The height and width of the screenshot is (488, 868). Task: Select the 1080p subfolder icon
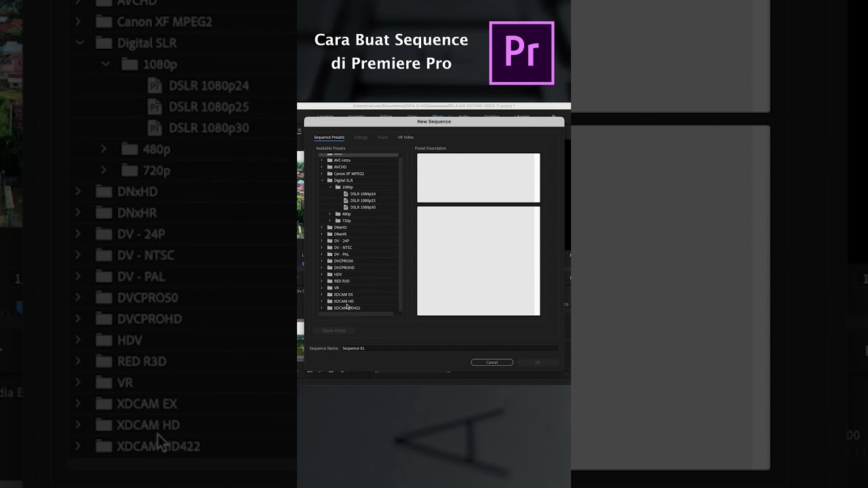[338, 187]
